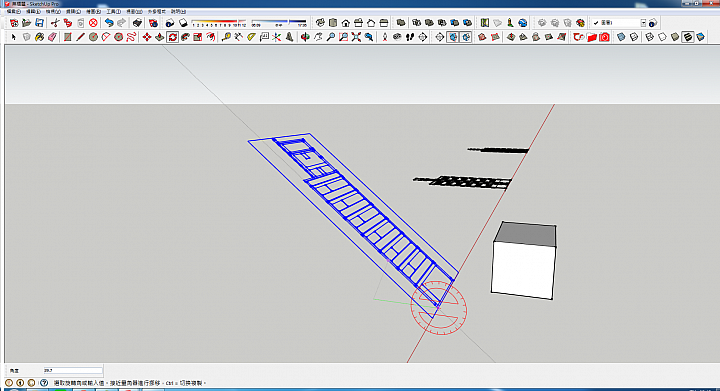This screenshot has height=391, width=720.
Task: Select the Text label tool
Action: (x=264, y=37)
